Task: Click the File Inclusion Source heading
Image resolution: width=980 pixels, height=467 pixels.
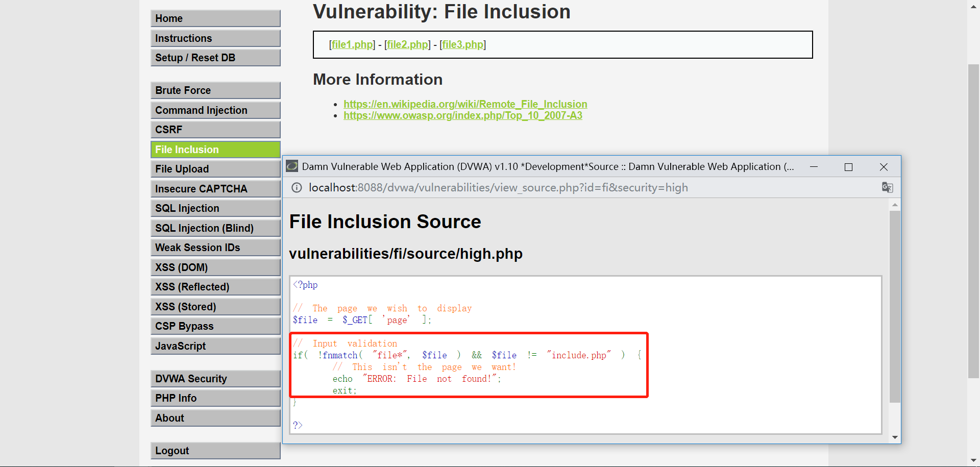Action: (x=385, y=222)
